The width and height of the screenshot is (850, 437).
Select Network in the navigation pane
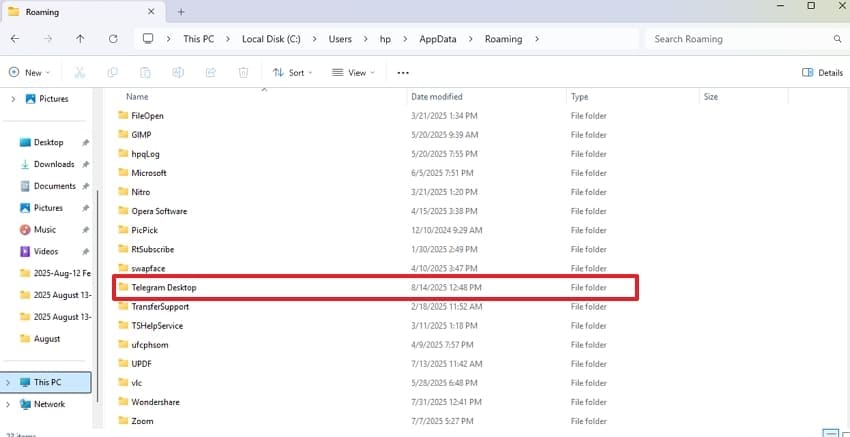click(49, 404)
